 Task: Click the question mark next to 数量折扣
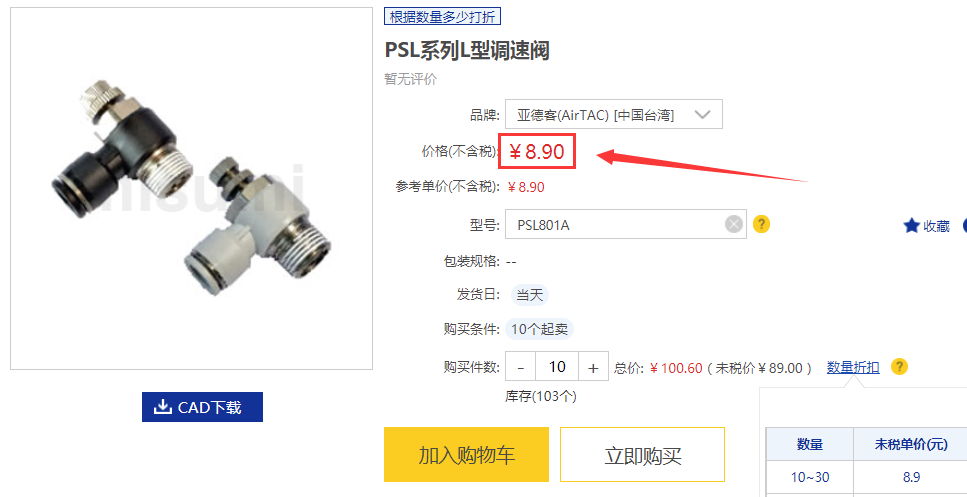click(900, 368)
